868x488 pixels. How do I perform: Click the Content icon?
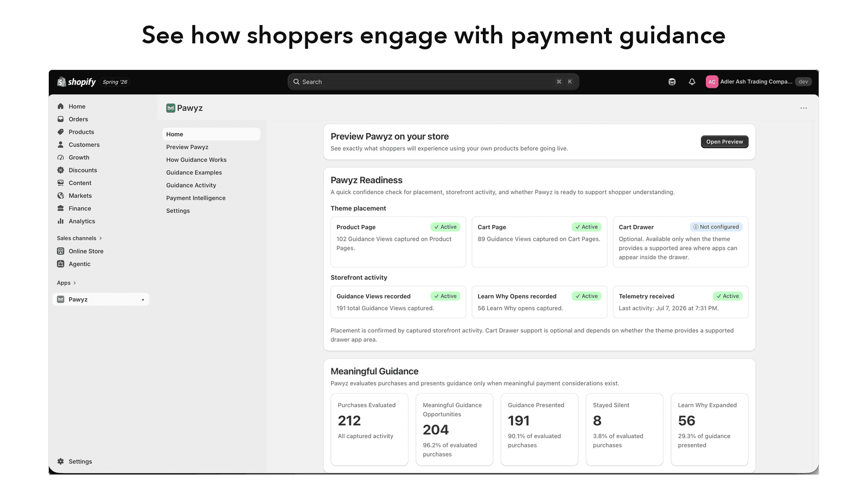[x=61, y=183]
